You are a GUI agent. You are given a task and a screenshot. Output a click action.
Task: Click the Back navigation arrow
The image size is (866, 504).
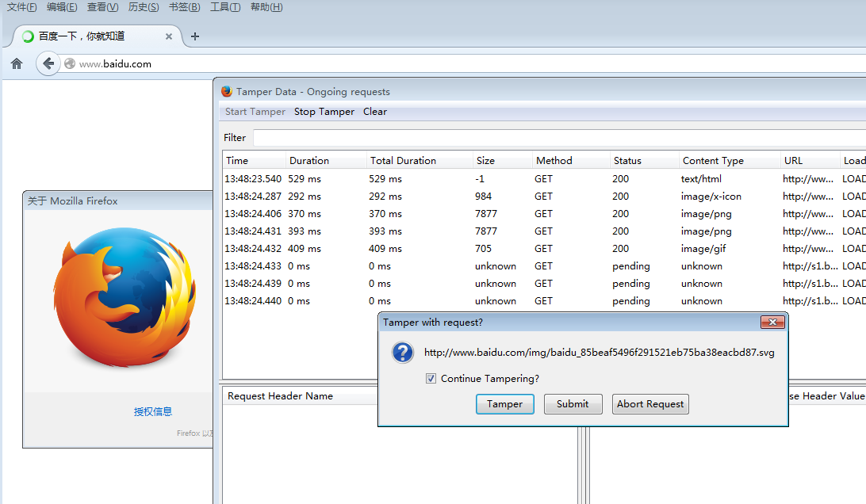point(48,63)
